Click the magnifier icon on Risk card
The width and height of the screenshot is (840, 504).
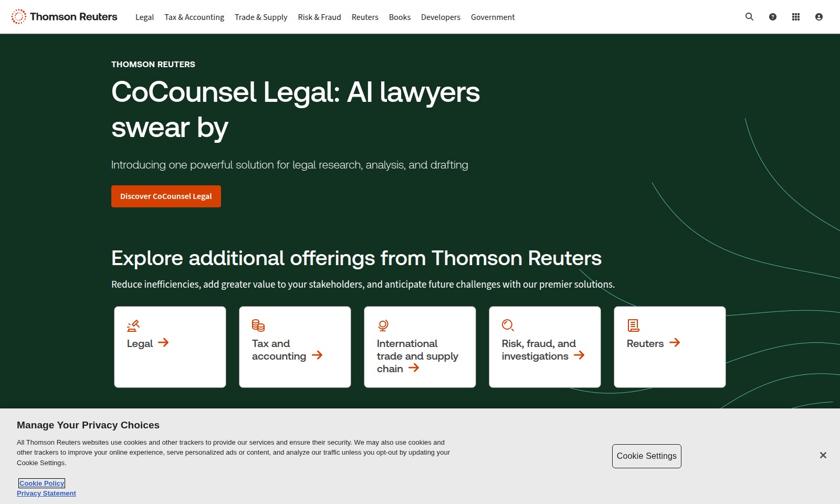click(x=508, y=325)
